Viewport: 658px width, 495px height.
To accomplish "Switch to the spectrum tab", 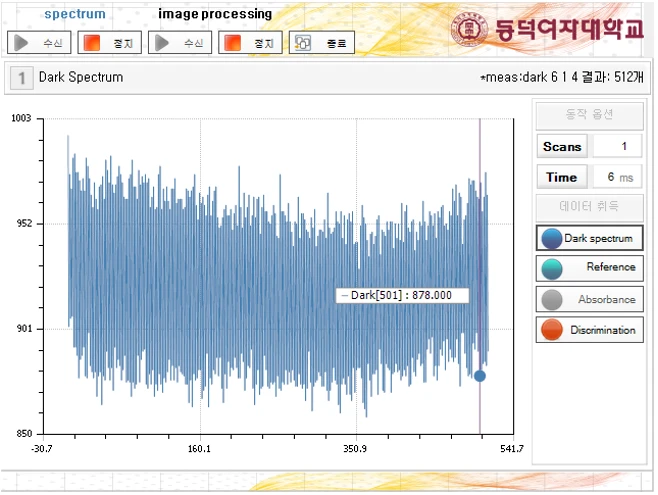I will tap(75, 14).
